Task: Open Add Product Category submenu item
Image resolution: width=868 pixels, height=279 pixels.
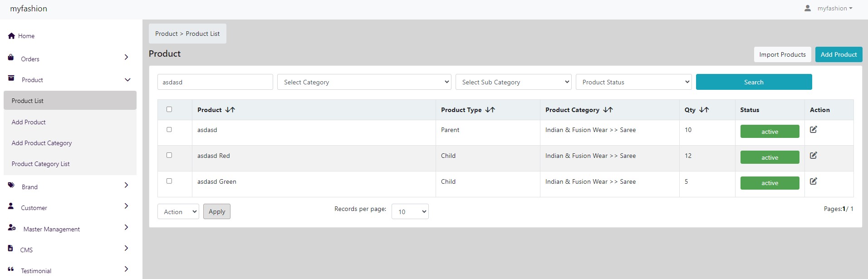Action: [x=42, y=143]
